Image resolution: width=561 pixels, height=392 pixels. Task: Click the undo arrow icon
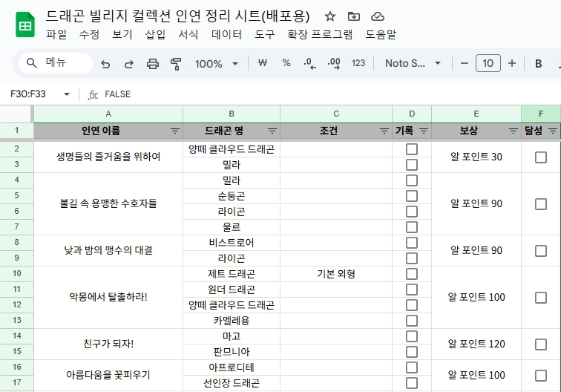point(105,64)
